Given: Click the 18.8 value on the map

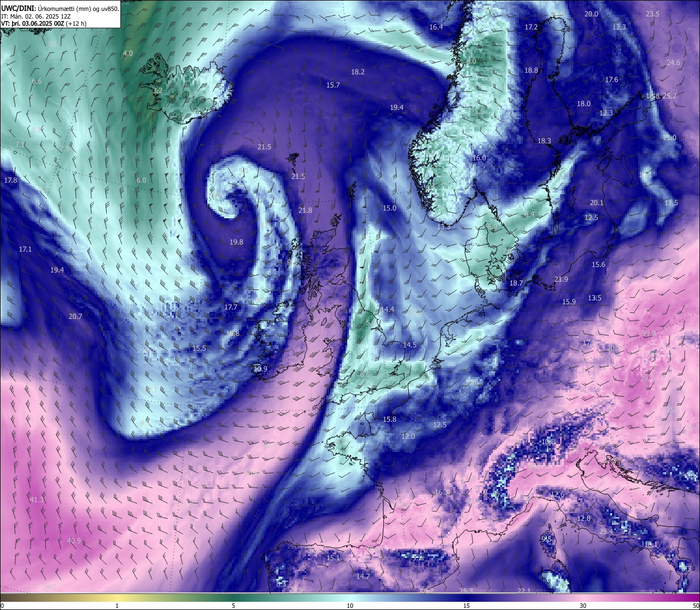Looking at the screenshot, I should click(531, 70).
